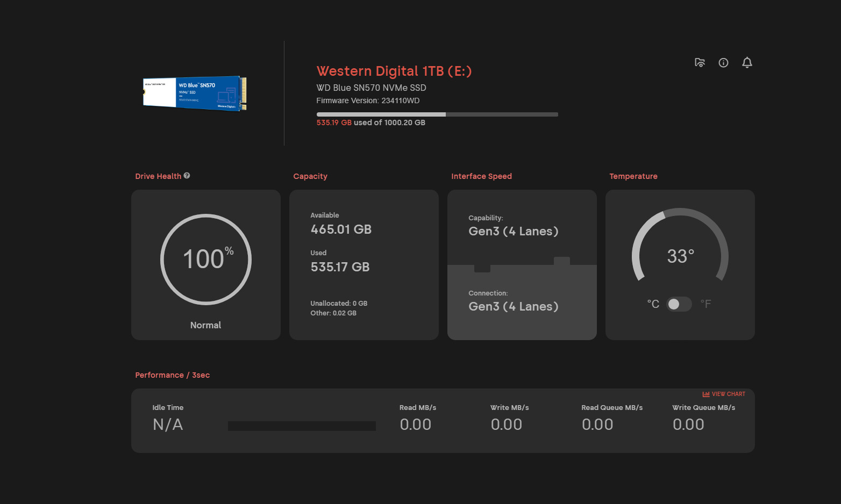Click the Other: 0.02 GB text

tap(333, 313)
